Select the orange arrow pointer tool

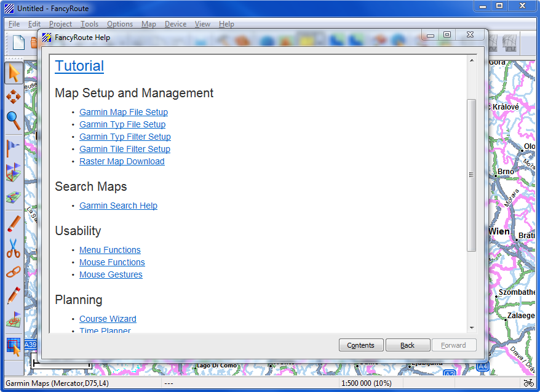[14, 73]
